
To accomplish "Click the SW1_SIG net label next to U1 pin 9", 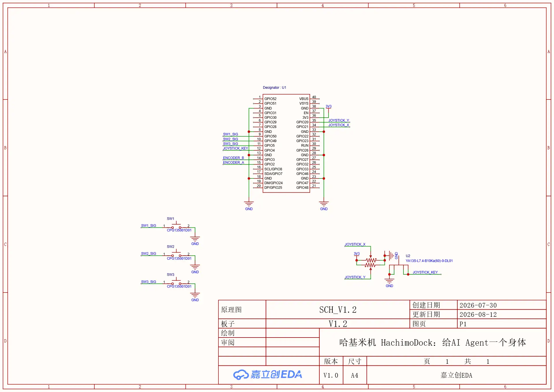I will tap(231, 134).
